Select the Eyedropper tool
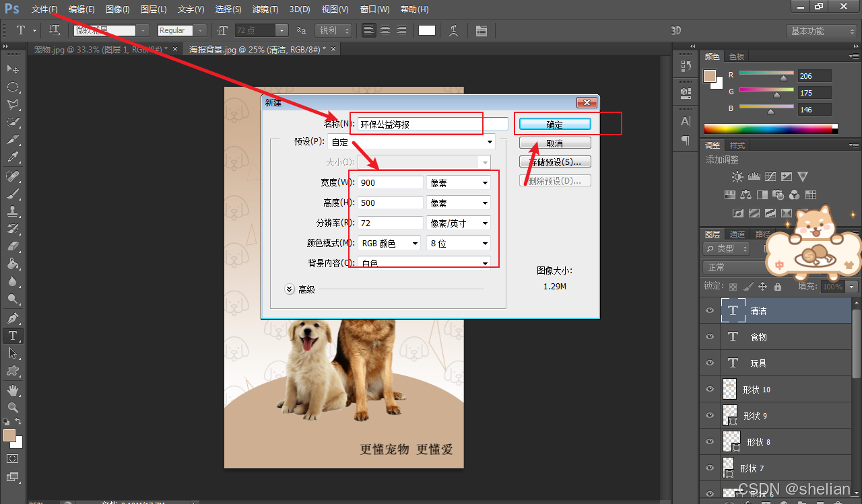Image resolution: width=862 pixels, height=504 pixels. (x=13, y=157)
